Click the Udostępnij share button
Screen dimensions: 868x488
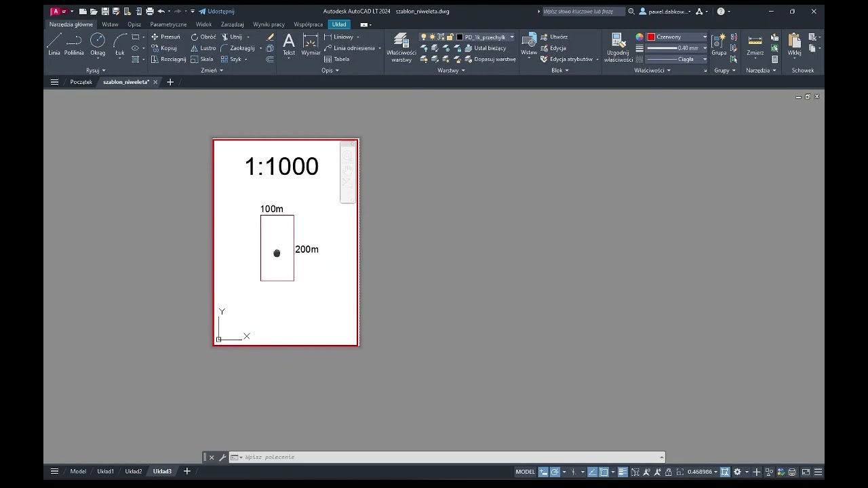216,12
